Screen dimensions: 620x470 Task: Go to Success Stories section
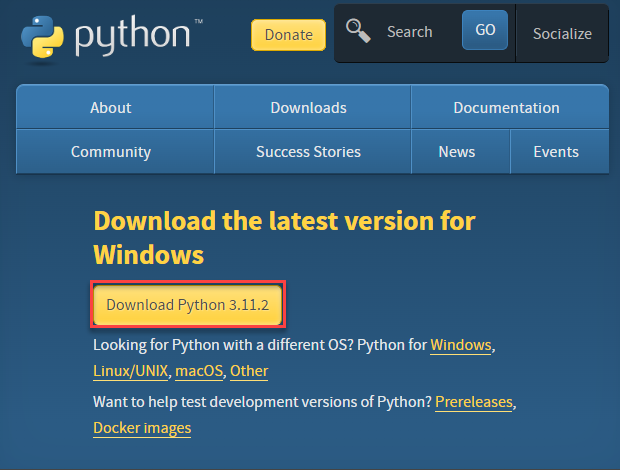click(x=308, y=152)
